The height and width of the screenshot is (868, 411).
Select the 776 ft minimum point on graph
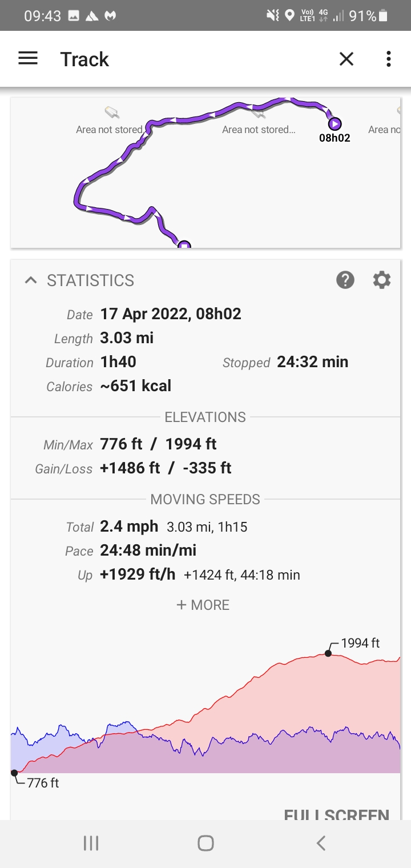pos(14,773)
